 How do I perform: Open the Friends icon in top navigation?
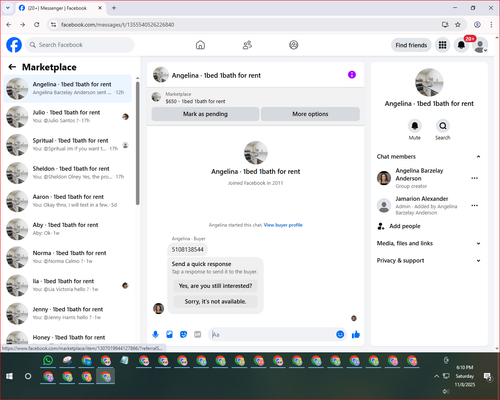click(x=247, y=45)
